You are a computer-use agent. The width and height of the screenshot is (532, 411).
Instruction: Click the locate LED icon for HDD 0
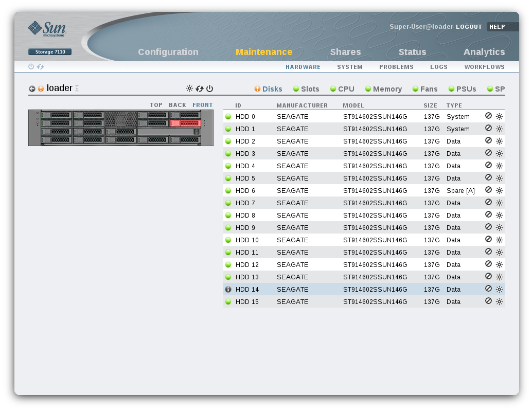(x=499, y=117)
